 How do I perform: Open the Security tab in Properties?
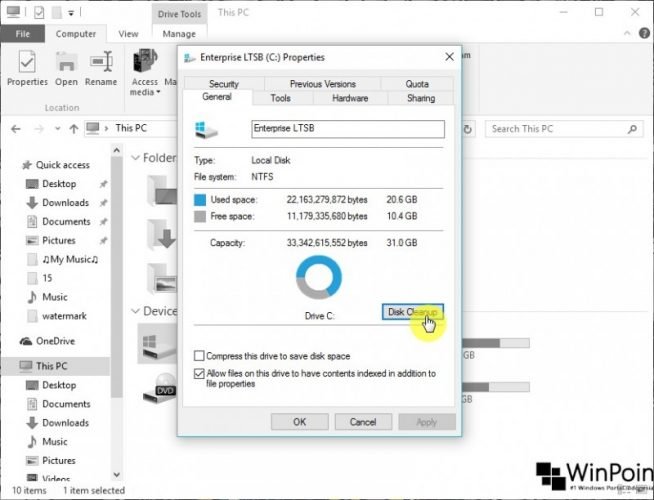tap(224, 84)
